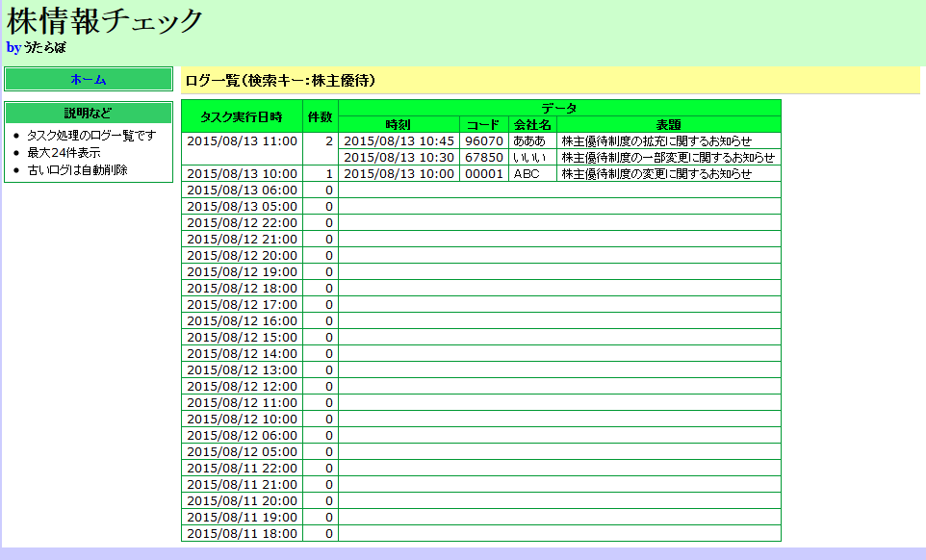Click the 最大24件表示 list item
This screenshot has height=560, width=926.
coord(64,153)
